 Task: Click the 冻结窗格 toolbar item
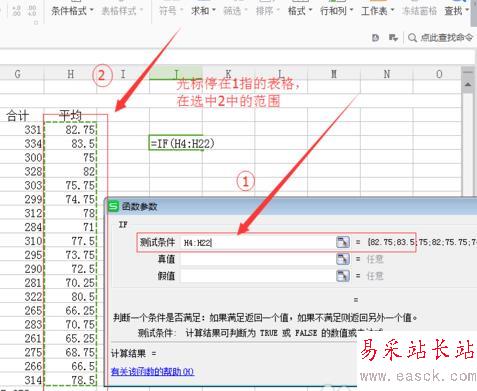[x=419, y=11]
